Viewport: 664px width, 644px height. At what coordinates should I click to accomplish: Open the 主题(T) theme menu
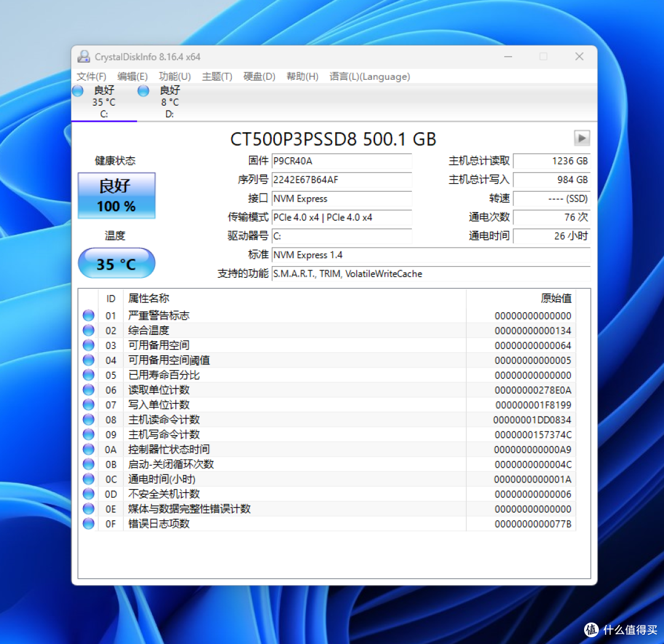[x=216, y=76]
